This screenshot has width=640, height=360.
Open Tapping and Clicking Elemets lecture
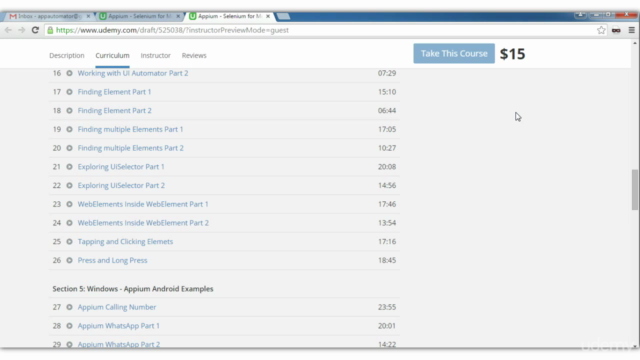125,242
